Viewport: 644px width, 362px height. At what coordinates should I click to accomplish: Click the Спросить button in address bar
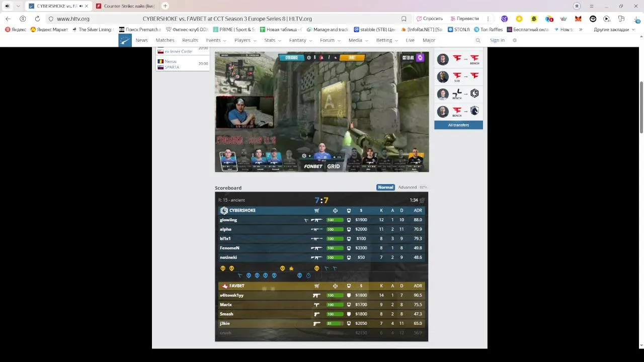point(430,19)
